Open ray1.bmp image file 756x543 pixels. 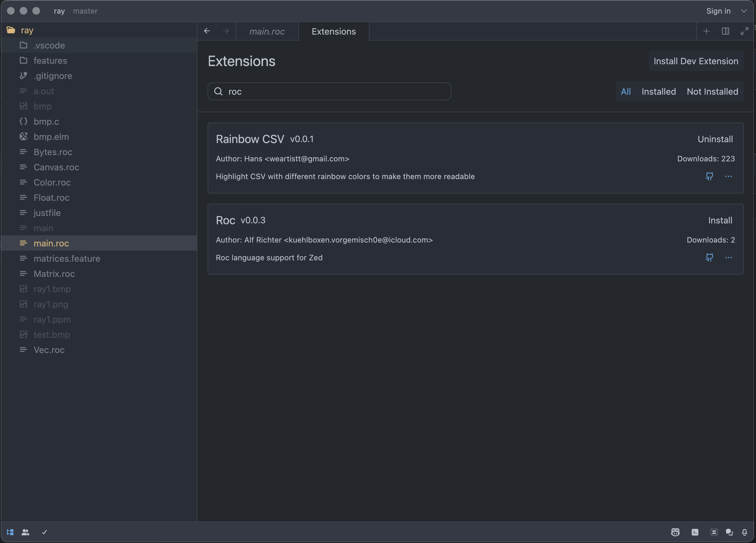click(x=99, y=289)
